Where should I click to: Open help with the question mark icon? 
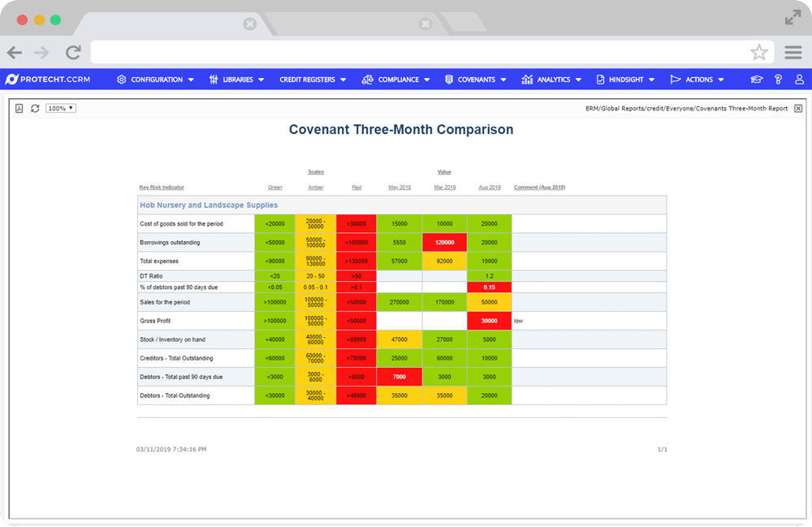pos(779,80)
